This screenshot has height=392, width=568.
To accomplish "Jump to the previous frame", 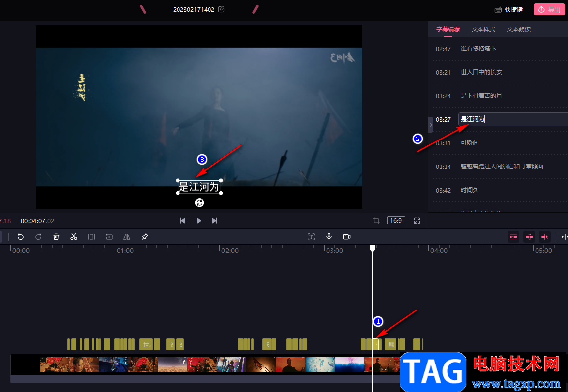I will click(183, 221).
